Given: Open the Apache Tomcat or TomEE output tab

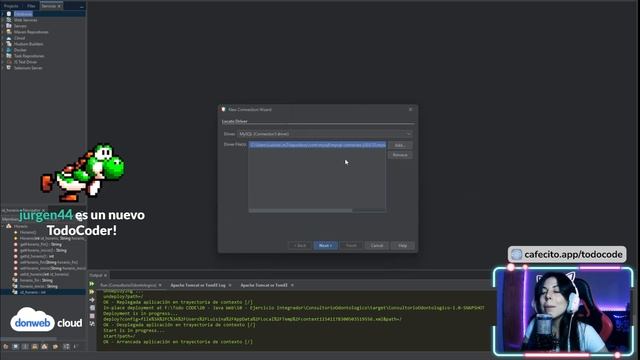Looking at the screenshot, I should pos(264,285).
